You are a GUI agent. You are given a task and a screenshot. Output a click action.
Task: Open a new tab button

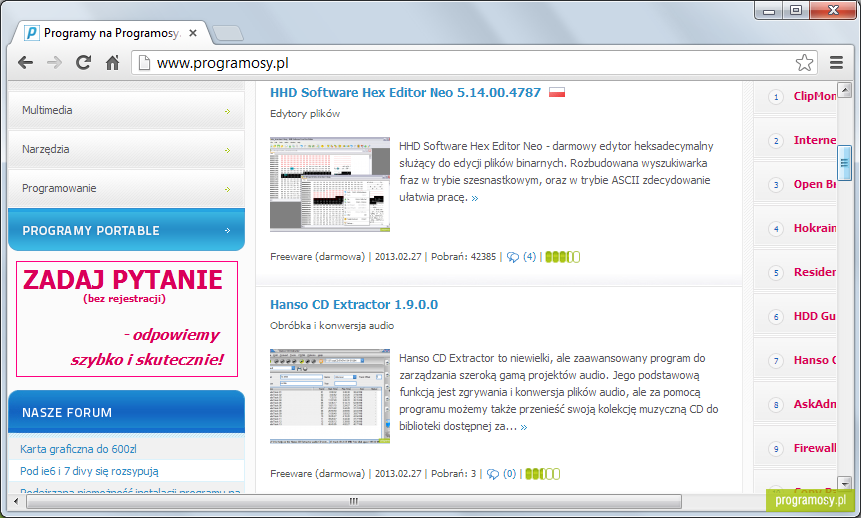pos(228,34)
